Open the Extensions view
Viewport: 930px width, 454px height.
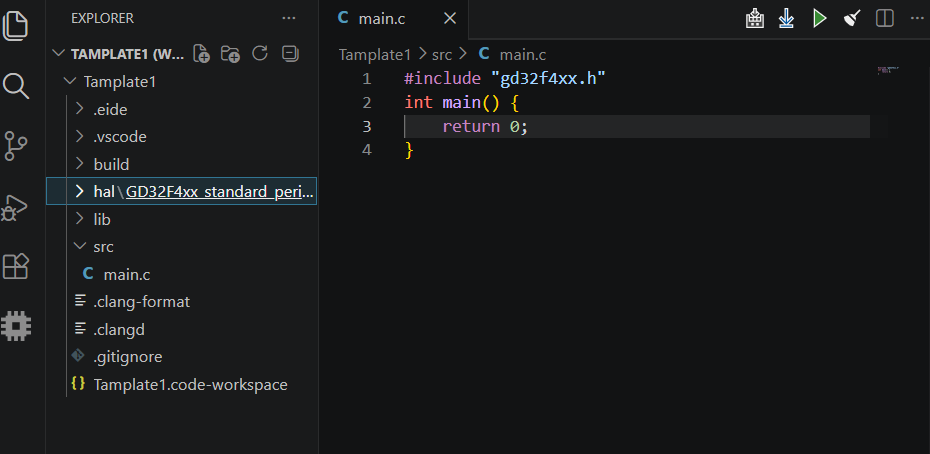pyautogui.click(x=16, y=266)
